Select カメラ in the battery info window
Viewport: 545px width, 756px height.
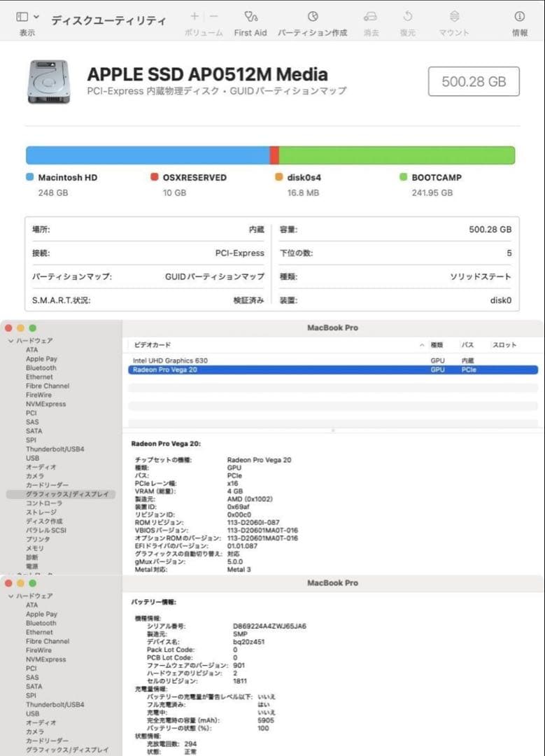coord(35,731)
